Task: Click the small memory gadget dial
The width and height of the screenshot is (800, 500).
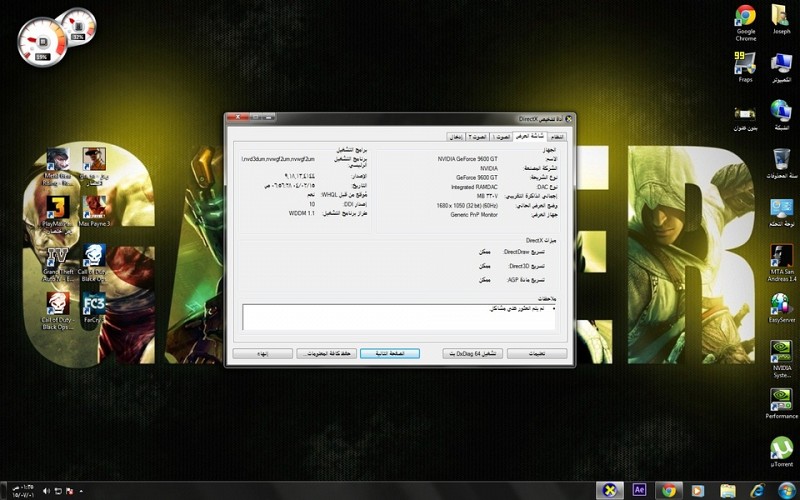Action: tap(78, 26)
